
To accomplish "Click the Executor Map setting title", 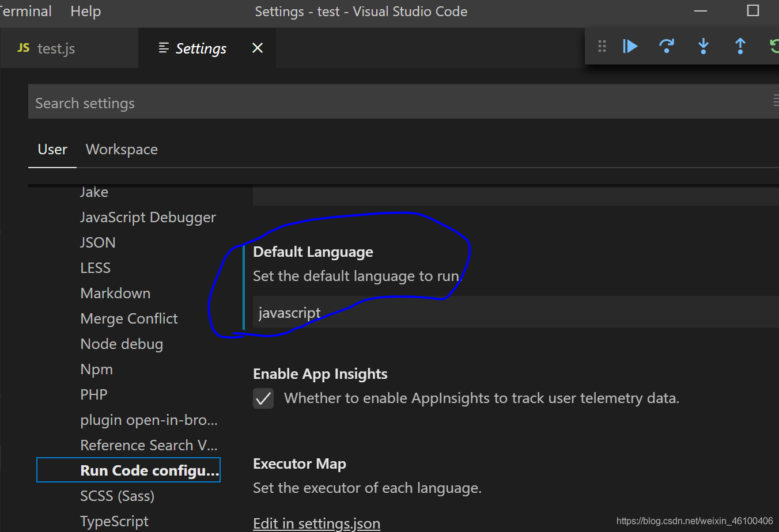I will 300,464.
